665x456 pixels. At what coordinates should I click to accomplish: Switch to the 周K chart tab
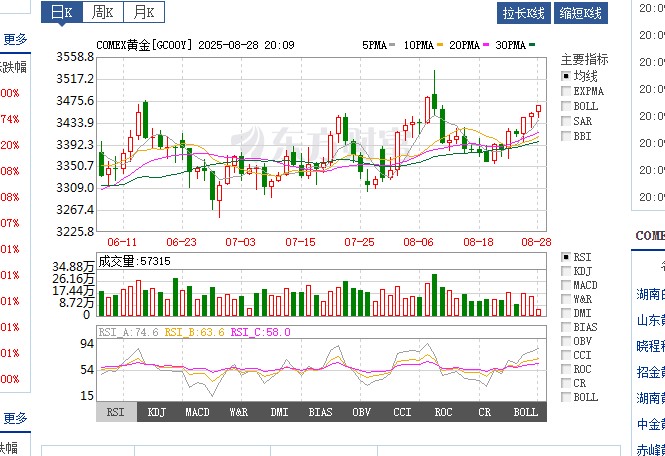tap(103, 13)
